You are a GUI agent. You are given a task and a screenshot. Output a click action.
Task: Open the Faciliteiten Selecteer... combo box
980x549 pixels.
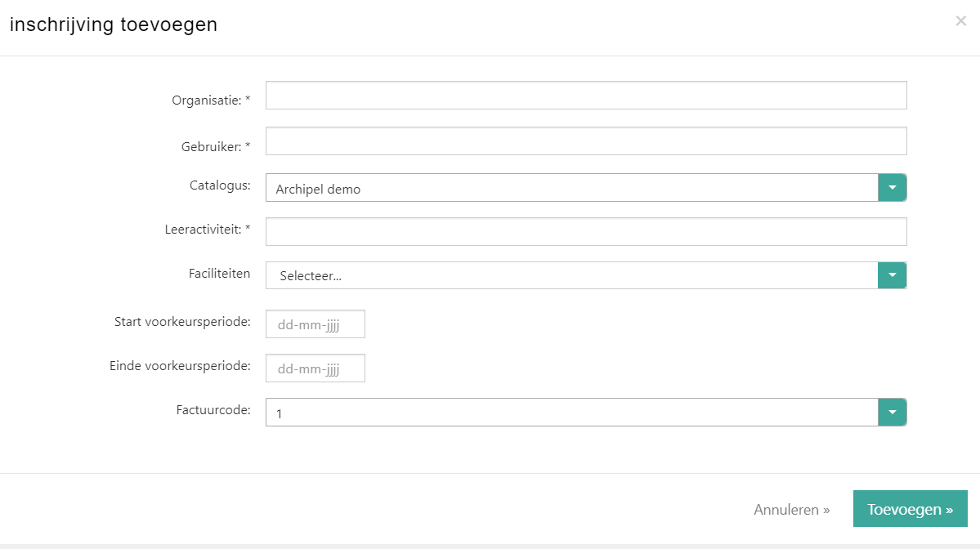[x=571, y=276]
